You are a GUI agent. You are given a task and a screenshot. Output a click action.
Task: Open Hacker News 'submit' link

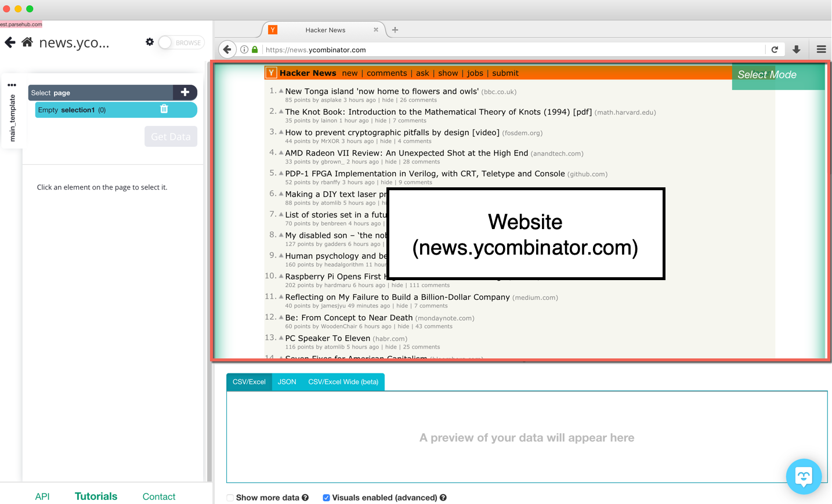tap(505, 73)
